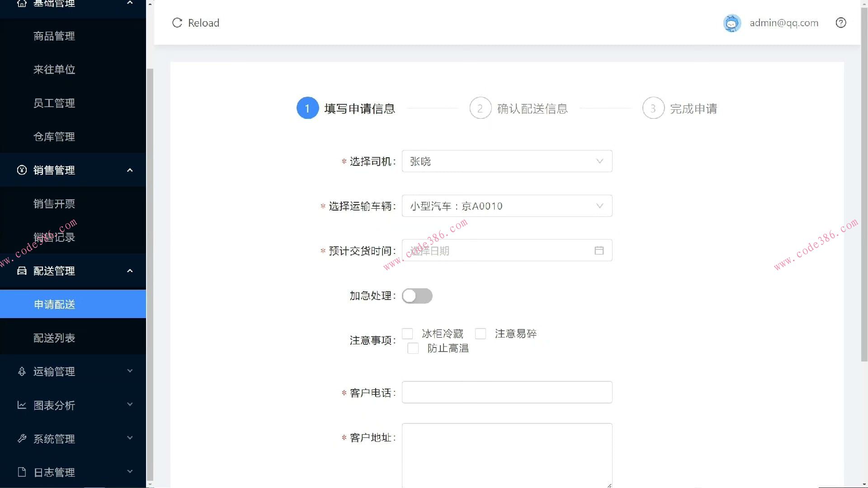Click the 配送管理 section icon
868x488 pixels.
pyautogui.click(x=22, y=271)
